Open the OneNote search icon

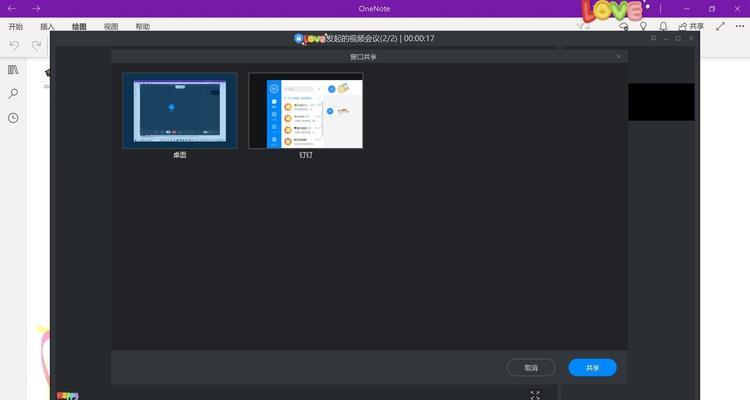13,93
